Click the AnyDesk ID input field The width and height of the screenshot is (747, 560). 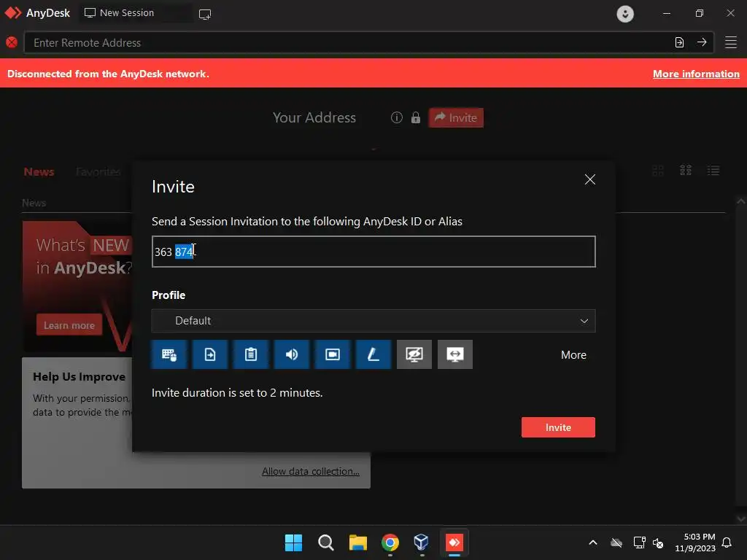click(373, 252)
